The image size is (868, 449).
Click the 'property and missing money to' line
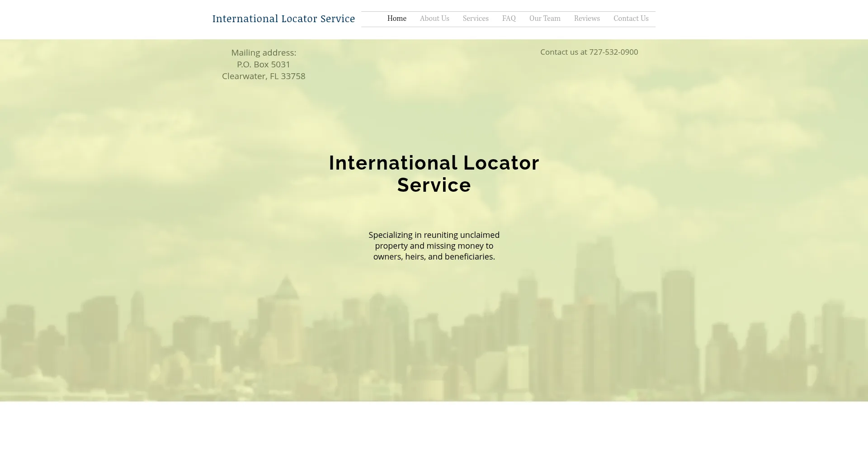click(x=434, y=246)
